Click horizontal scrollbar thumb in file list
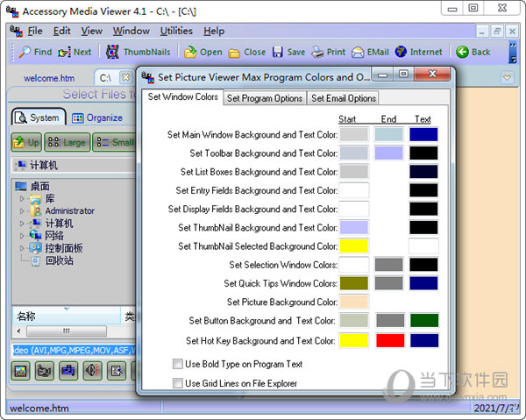526x420 pixels. (x=67, y=331)
